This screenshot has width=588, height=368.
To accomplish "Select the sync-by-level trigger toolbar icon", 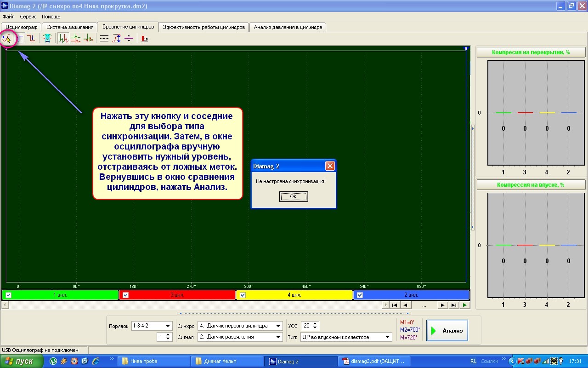I will pos(7,39).
